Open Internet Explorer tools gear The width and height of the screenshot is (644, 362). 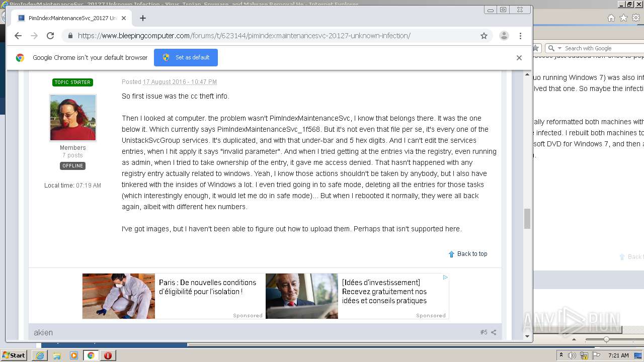pos(636,18)
